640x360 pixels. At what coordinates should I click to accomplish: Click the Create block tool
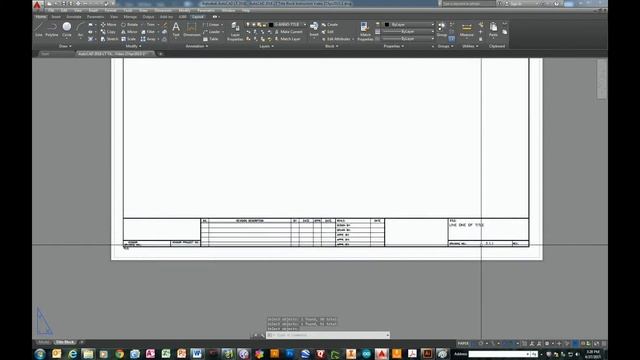coord(330,24)
